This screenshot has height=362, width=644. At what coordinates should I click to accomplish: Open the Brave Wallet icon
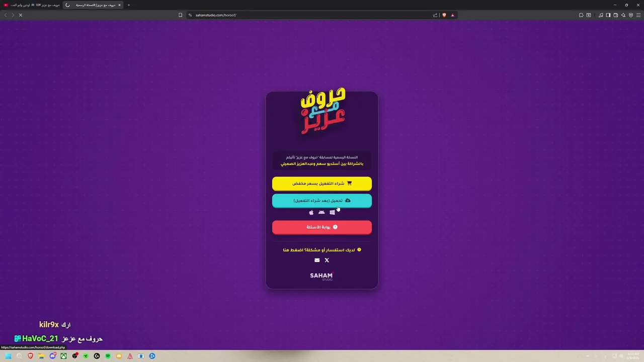616,15
